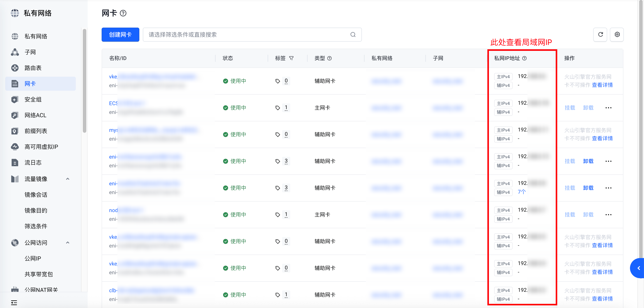644x308 pixels.
Task: Open the column settings gear icon
Action: click(617, 34)
